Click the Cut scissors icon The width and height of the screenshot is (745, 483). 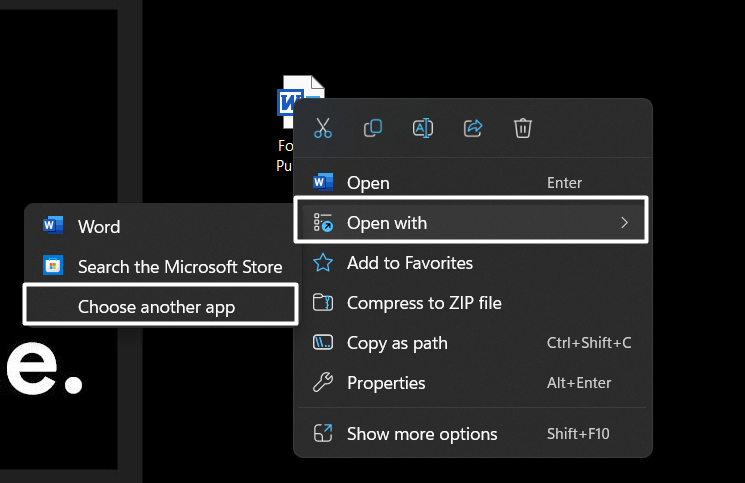click(323, 128)
